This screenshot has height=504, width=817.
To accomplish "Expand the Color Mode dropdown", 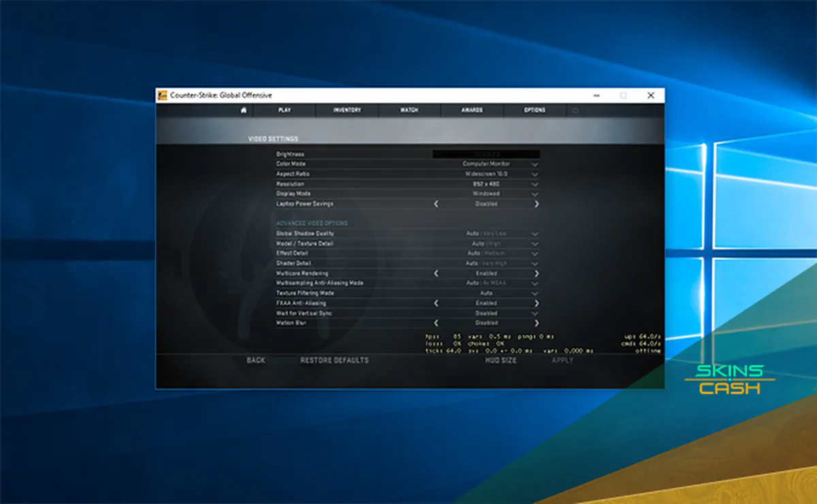I will point(535,165).
